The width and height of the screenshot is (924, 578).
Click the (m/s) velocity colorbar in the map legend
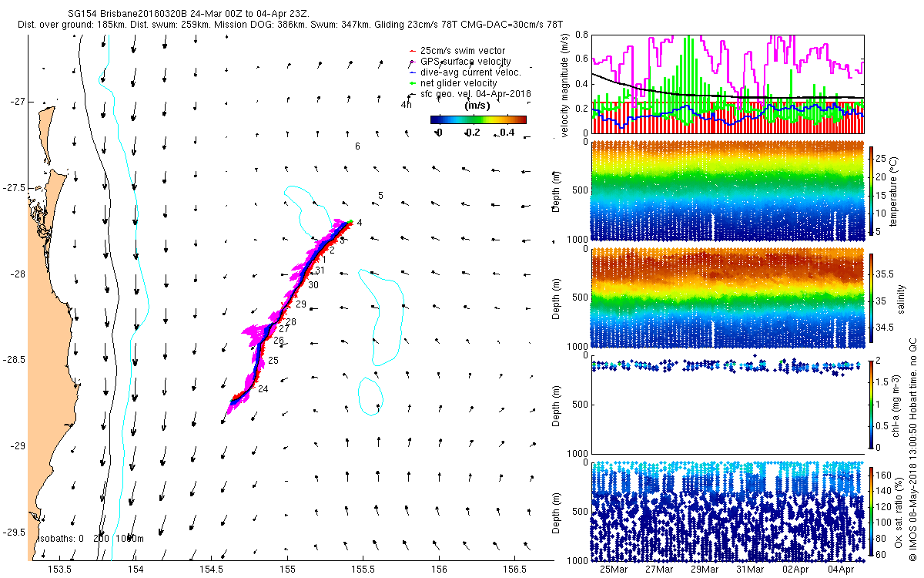click(x=478, y=119)
